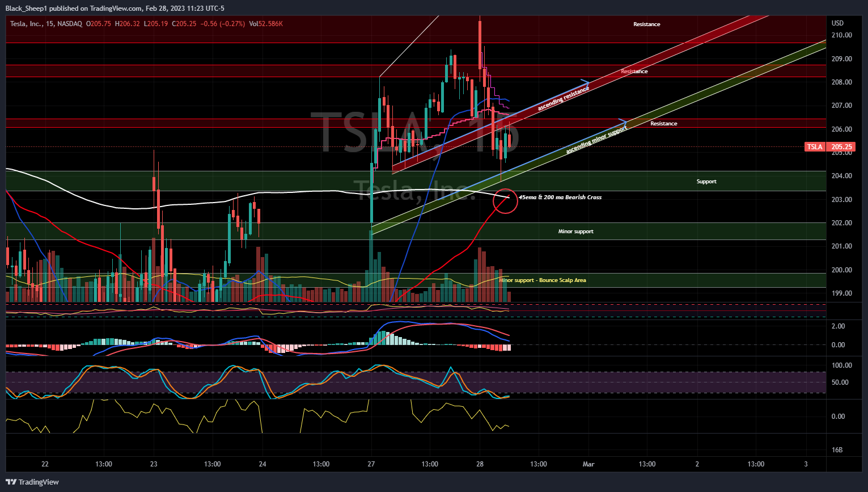868x492 pixels.
Task: Click the 199.00 price axis value
Action: point(842,293)
